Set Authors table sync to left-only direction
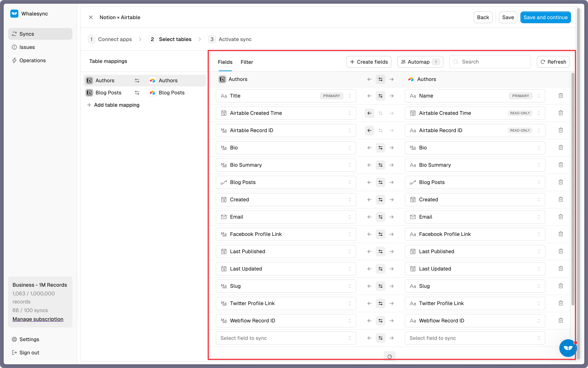Viewport: 588px width, 368px height. coord(369,79)
